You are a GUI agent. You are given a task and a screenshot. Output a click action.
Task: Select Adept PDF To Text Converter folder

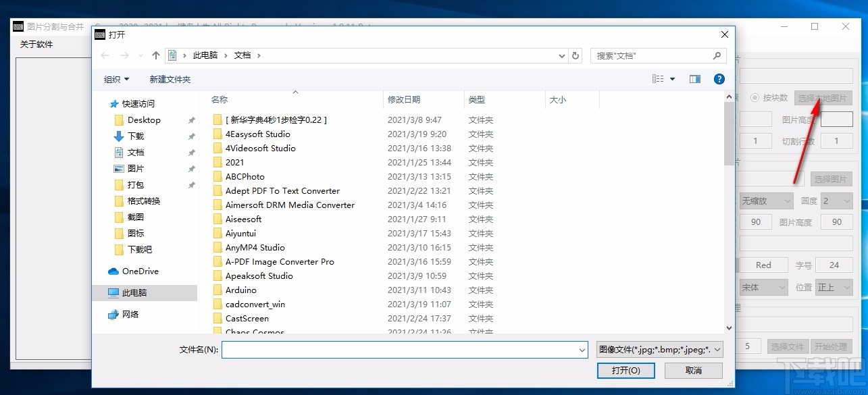[x=282, y=190]
